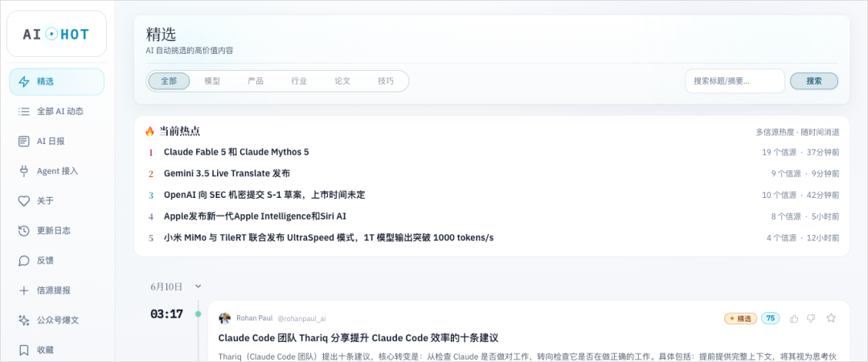Click the thumbs-down icon on Rohan Paul post

coord(811,319)
